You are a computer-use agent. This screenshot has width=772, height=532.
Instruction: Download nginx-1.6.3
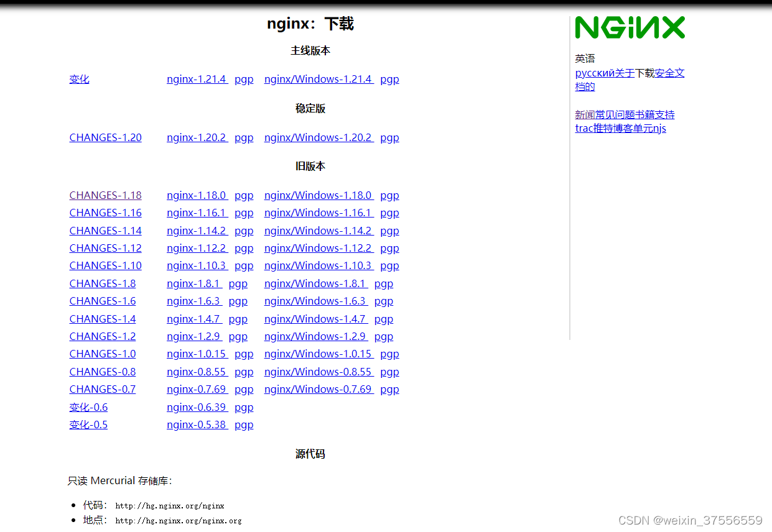[x=194, y=301]
